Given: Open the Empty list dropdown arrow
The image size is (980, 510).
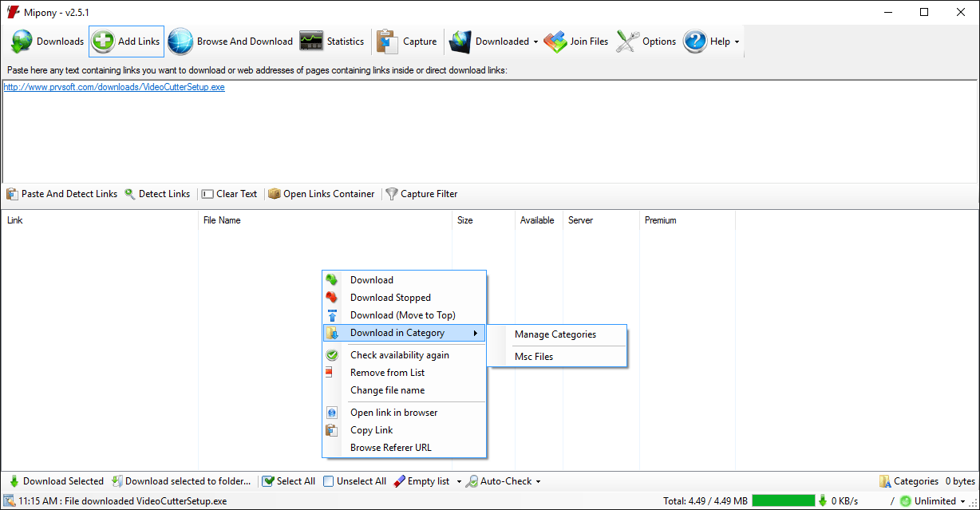Looking at the screenshot, I should click(459, 482).
